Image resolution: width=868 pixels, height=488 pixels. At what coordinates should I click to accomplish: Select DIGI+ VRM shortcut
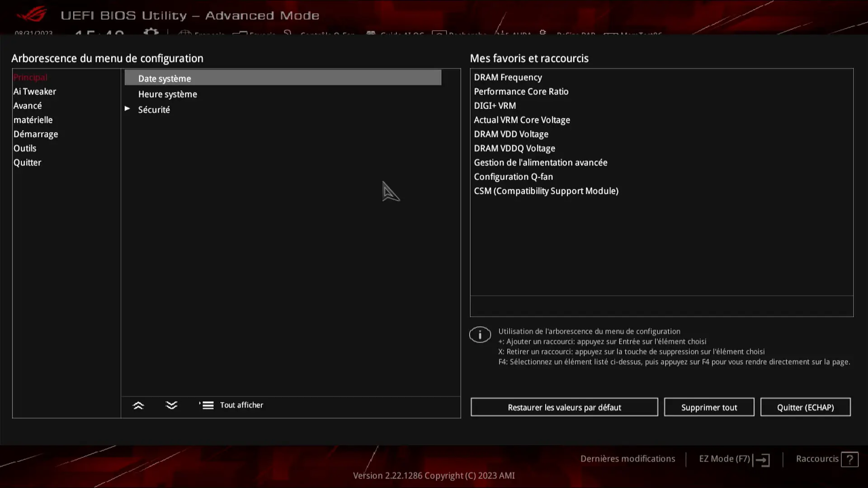pyautogui.click(x=495, y=106)
